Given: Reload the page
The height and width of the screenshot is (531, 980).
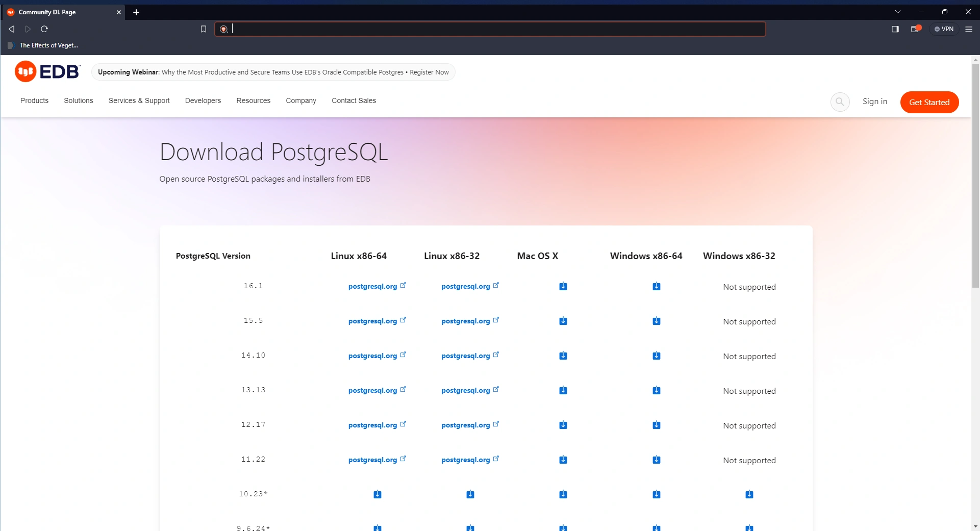Looking at the screenshot, I should [x=44, y=29].
